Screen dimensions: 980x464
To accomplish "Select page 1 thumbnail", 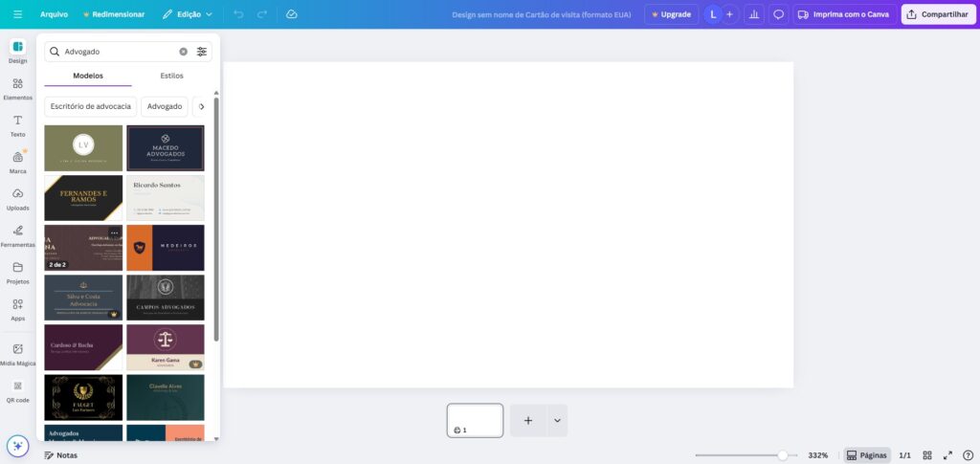I will pyautogui.click(x=475, y=420).
